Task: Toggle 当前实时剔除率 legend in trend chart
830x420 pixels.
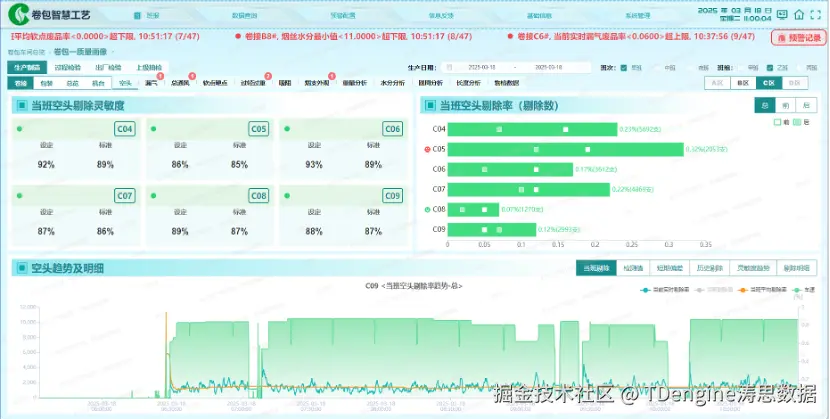Action: click(664, 290)
